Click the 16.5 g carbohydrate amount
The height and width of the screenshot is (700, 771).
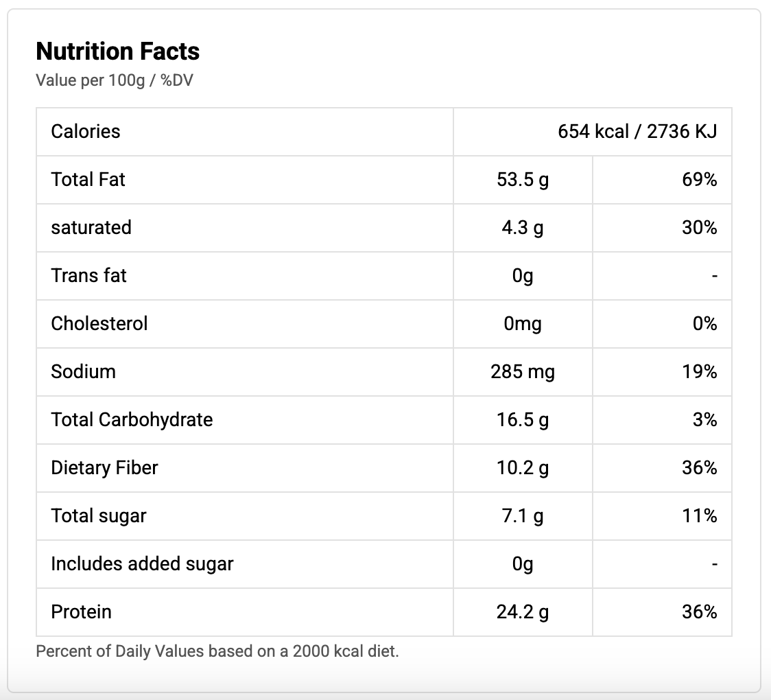522,419
